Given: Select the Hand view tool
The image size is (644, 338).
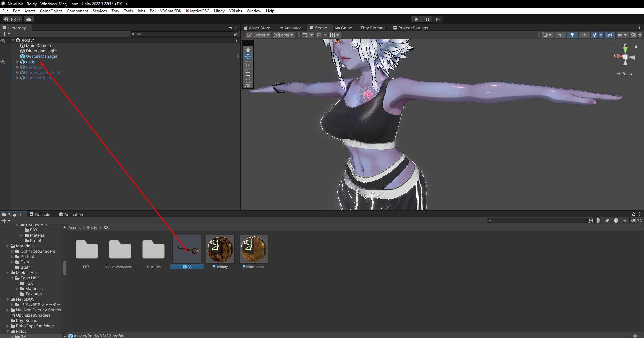Looking at the screenshot, I should (x=248, y=49).
